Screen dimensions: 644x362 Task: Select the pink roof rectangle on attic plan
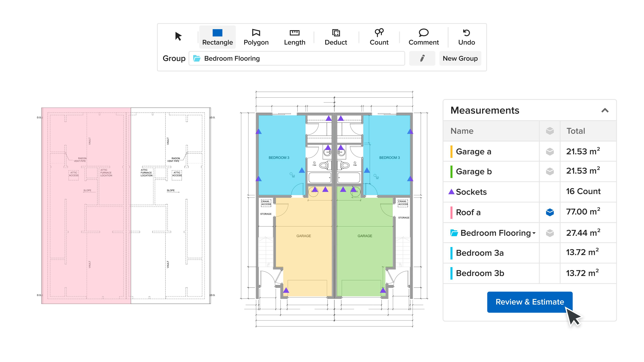[x=87, y=206]
